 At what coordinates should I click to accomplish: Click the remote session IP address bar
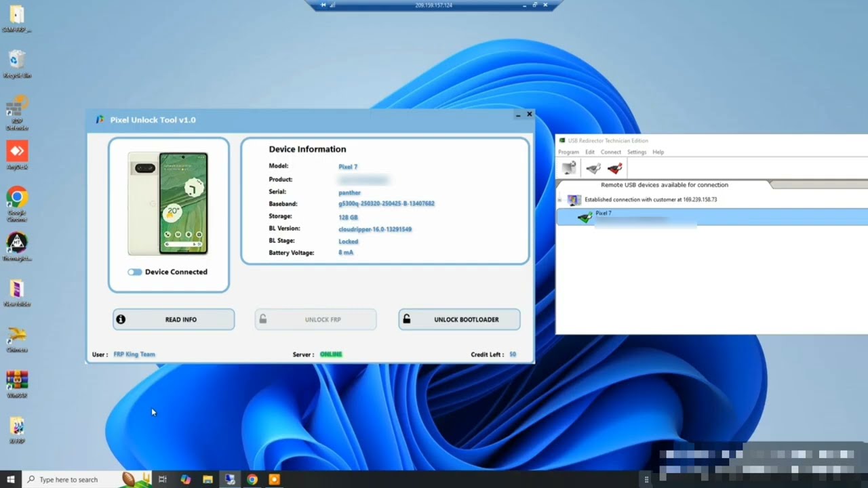click(x=433, y=5)
